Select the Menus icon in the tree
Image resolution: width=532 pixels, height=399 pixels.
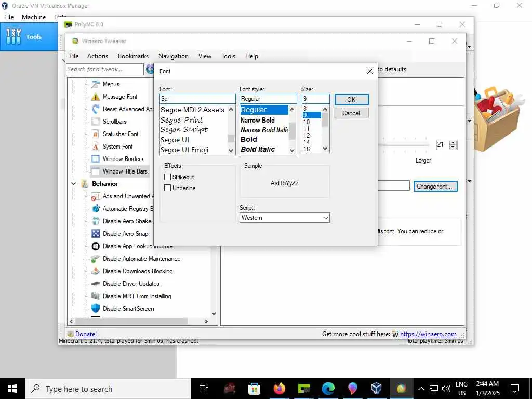coord(96,84)
